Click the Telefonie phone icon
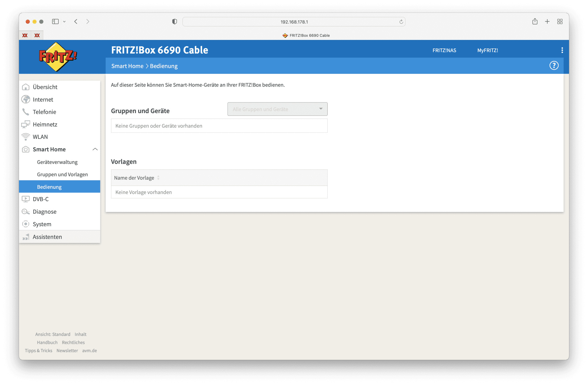This screenshot has height=385, width=588. [x=26, y=112]
